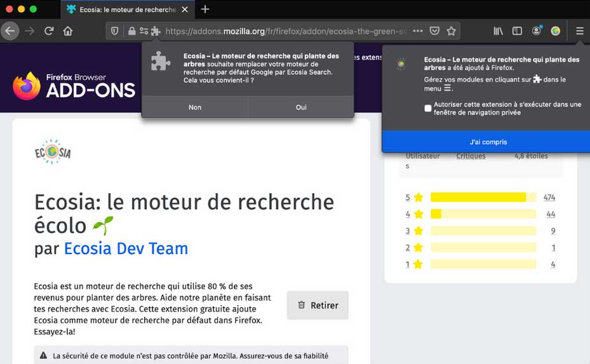Viewport: 590px width, 364px height.
Task: Click Ecosia icon in added-to-Firefox popup
Action: tap(401, 64)
